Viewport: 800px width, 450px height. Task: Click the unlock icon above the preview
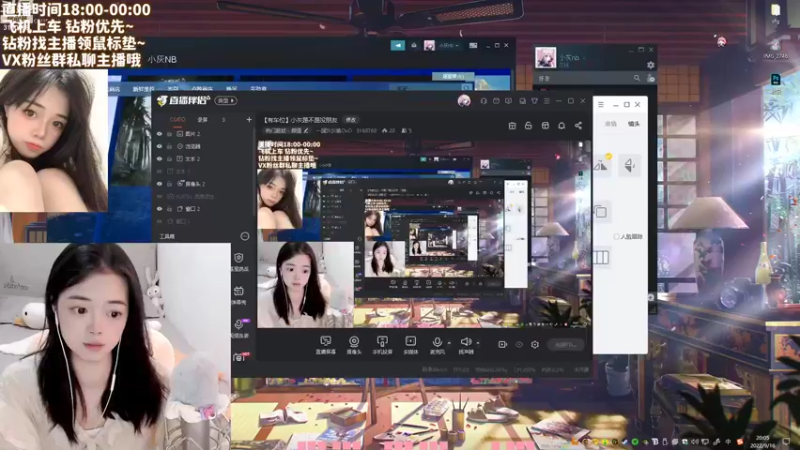tap(529, 126)
